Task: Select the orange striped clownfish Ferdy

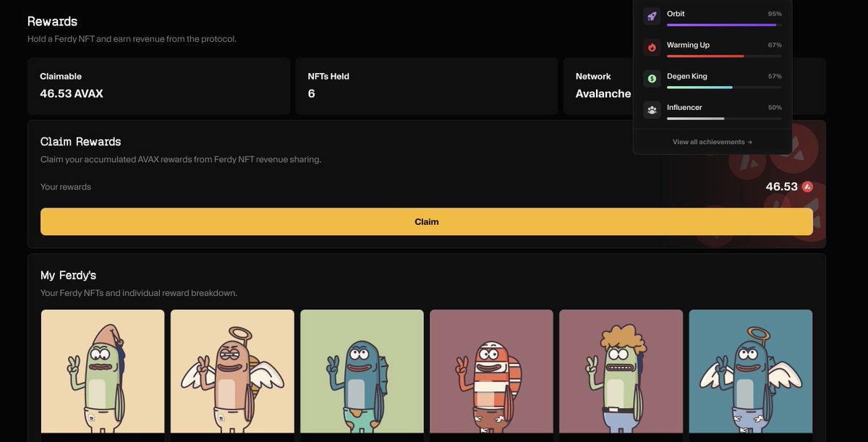Action: (x=491, y=372)
